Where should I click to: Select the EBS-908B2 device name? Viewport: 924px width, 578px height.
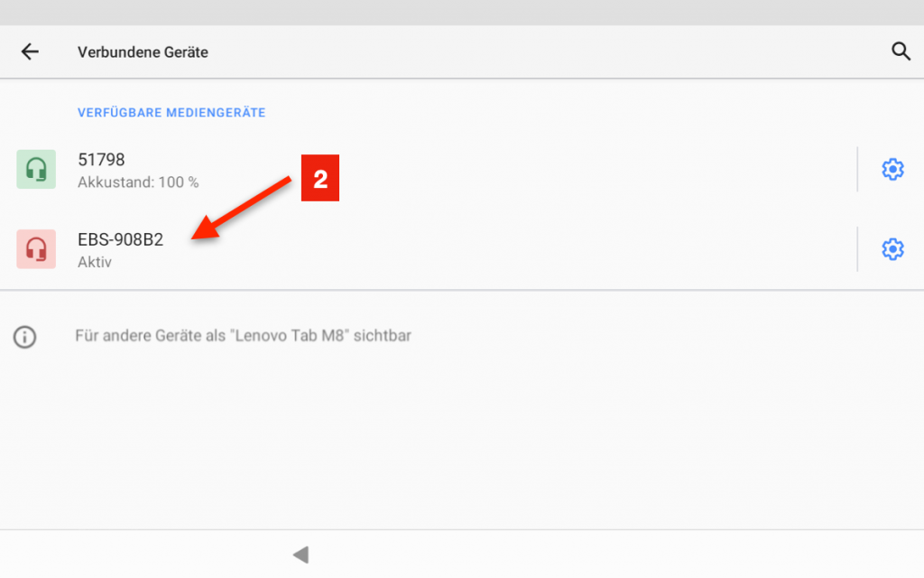[120, 240]
